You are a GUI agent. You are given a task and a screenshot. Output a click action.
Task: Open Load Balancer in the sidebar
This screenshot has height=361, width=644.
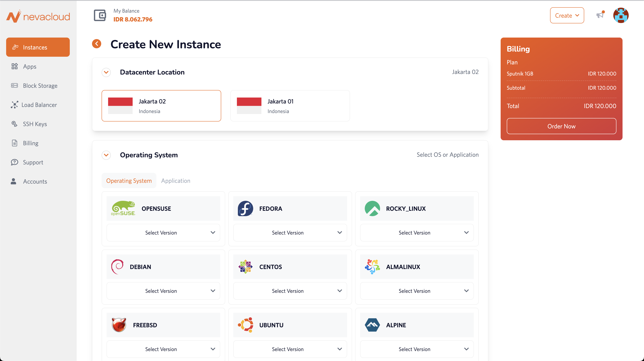[38, 105]
